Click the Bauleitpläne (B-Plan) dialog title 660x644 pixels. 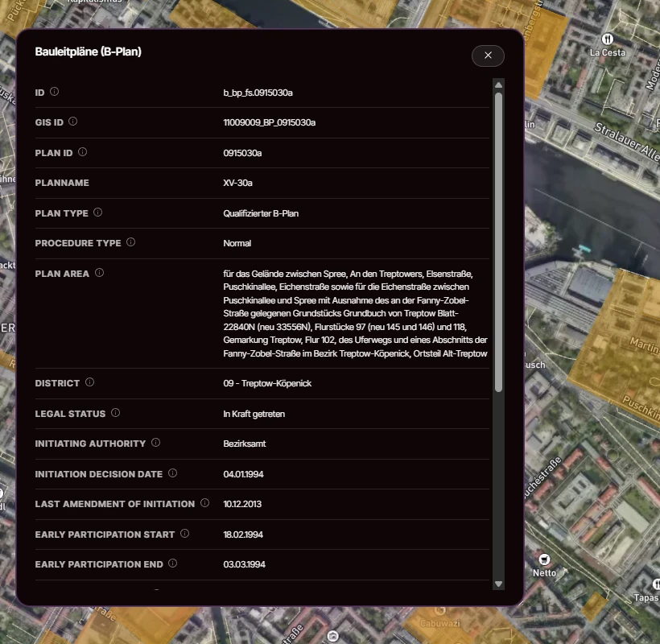click(89, 52)
